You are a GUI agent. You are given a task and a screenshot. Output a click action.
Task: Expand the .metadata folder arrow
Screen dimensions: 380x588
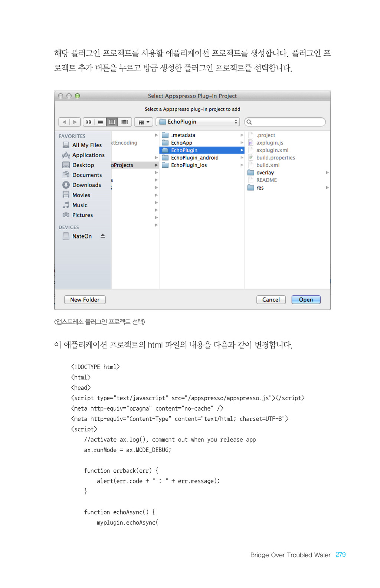pyautogui.click(x=242, y=135)
